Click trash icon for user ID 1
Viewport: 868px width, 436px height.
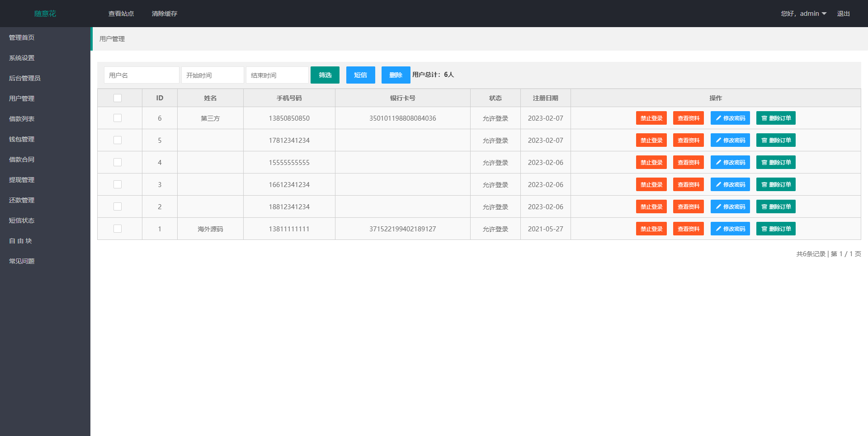[x=764, y=229]
